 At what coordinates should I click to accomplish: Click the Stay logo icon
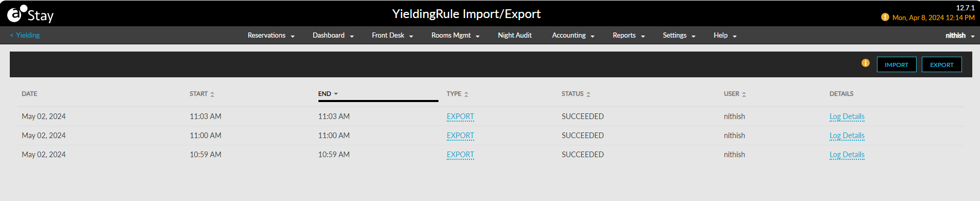[16, 14]
